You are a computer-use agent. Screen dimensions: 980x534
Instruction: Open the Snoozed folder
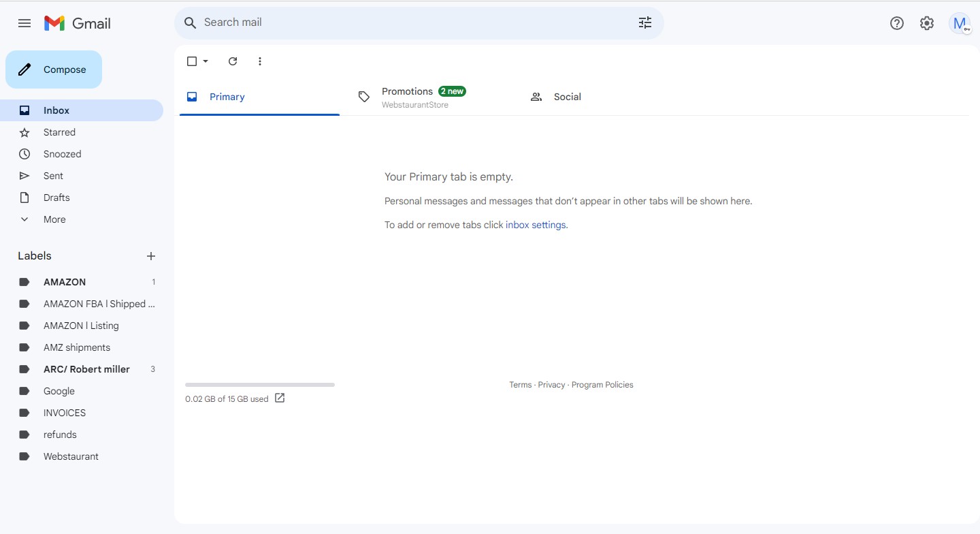pos(82,154)
